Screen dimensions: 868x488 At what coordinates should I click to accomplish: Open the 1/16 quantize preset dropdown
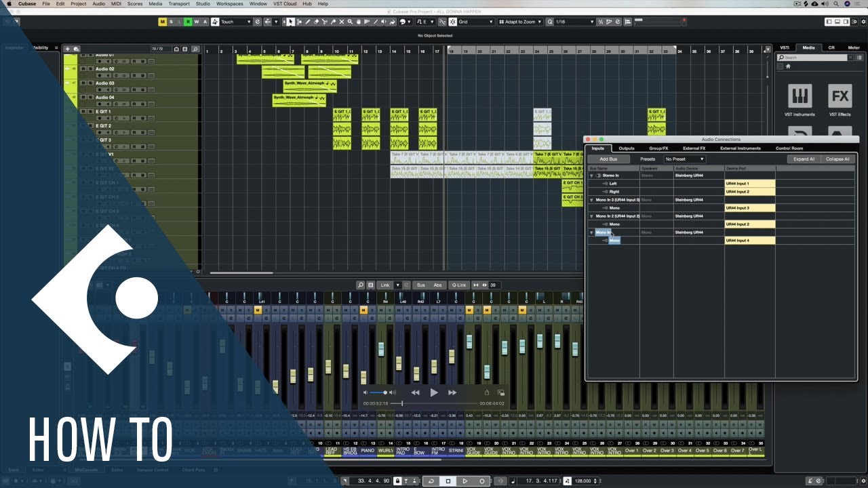click(x=574, y=22)
